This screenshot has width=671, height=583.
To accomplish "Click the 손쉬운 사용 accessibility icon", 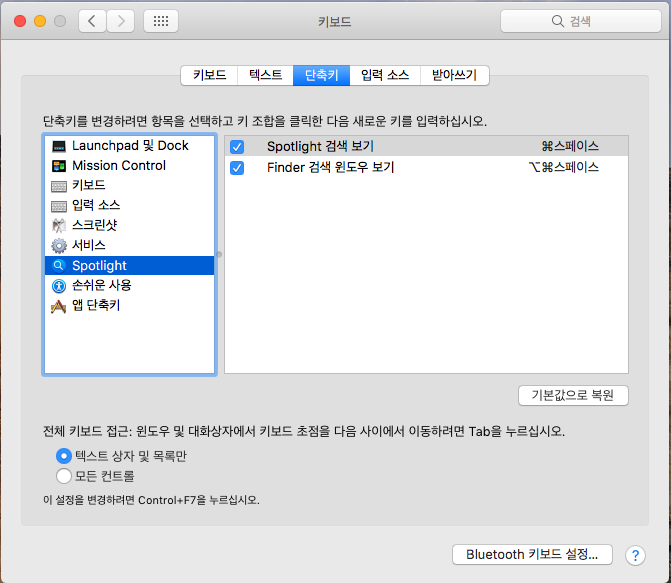I will 59,286.
